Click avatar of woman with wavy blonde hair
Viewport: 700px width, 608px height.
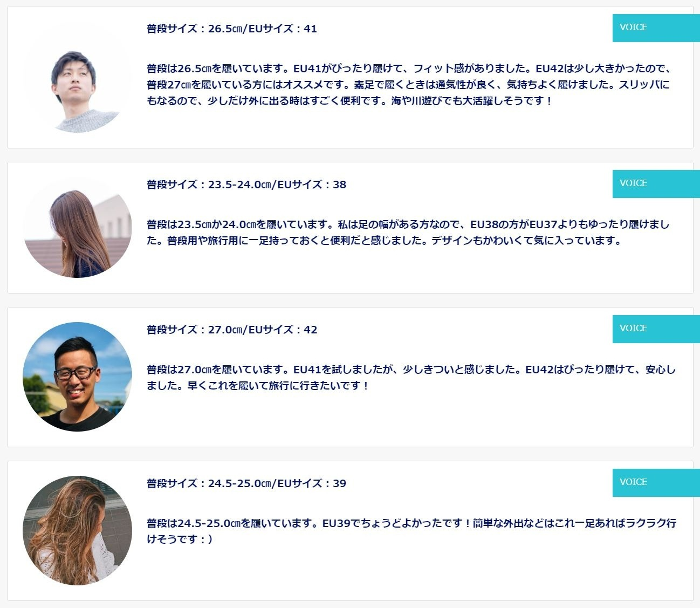pyautogui.click(x=77, y=530)
